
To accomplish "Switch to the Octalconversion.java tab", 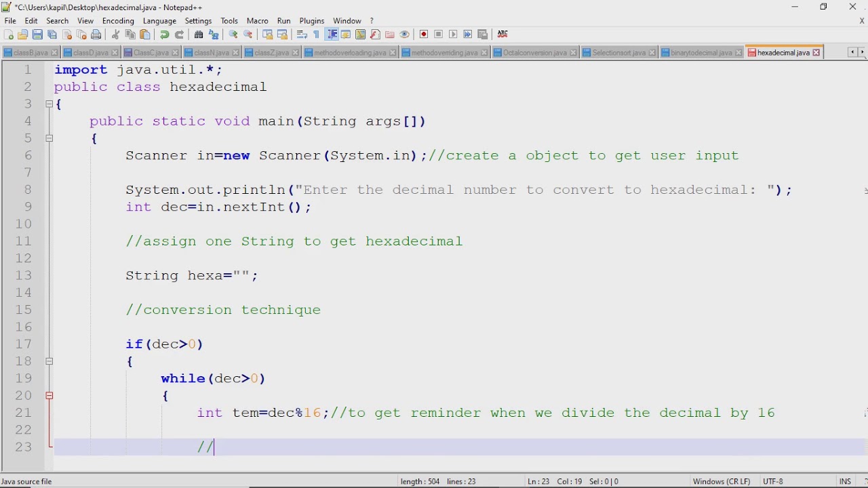I will click(534, 53).
